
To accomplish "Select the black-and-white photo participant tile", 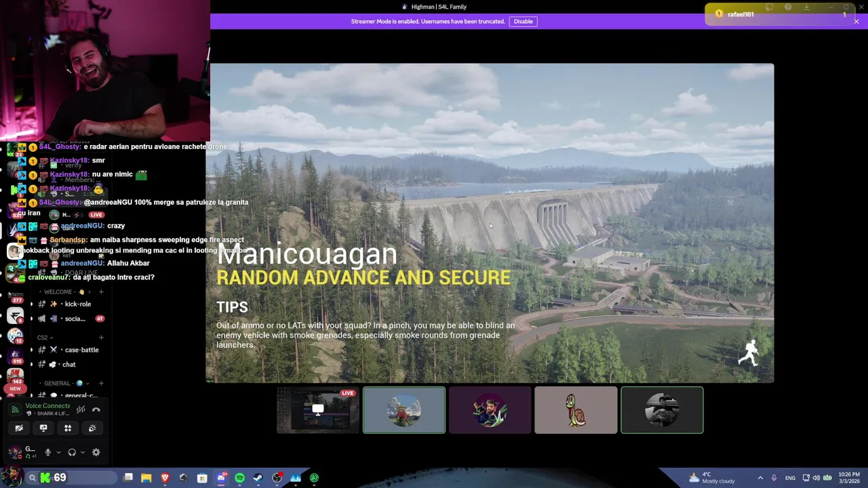I will tap(662, 410).
